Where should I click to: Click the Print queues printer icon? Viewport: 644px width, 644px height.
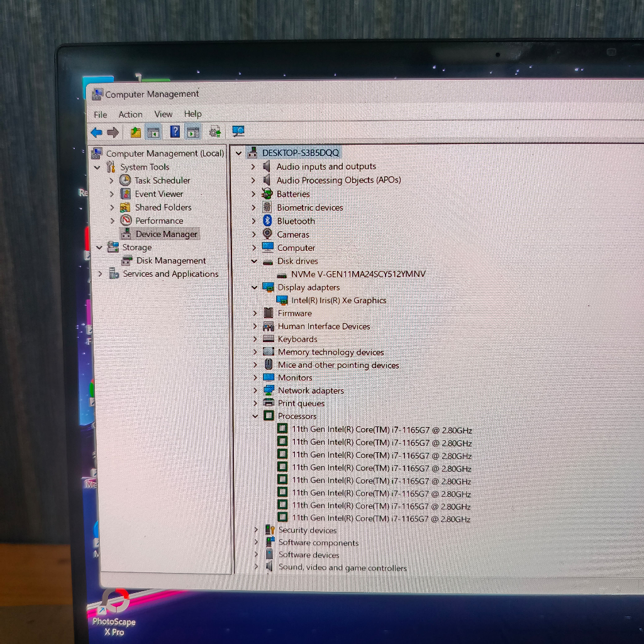(269, 402)
